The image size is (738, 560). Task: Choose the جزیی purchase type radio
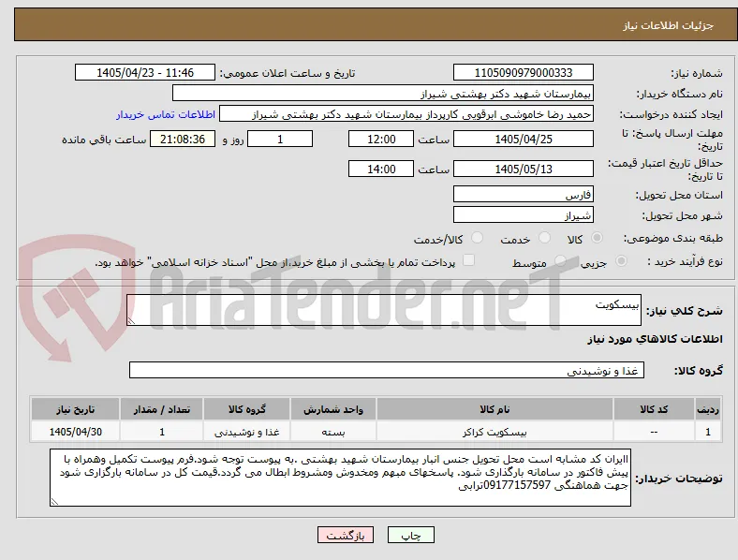[621, 260]
